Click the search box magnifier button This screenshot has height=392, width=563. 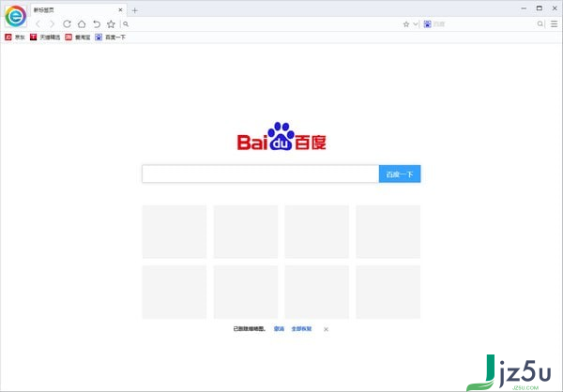click(540, 24)
